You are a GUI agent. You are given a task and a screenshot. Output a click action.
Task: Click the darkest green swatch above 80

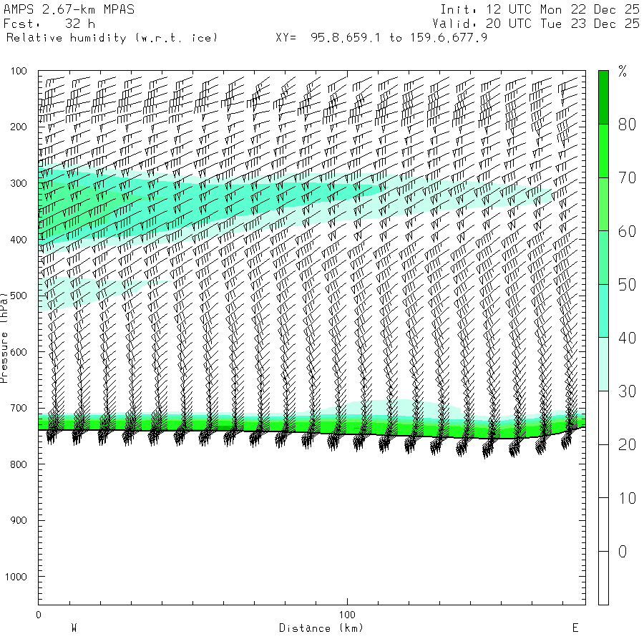pyautogui.click(x=603, y=97)
